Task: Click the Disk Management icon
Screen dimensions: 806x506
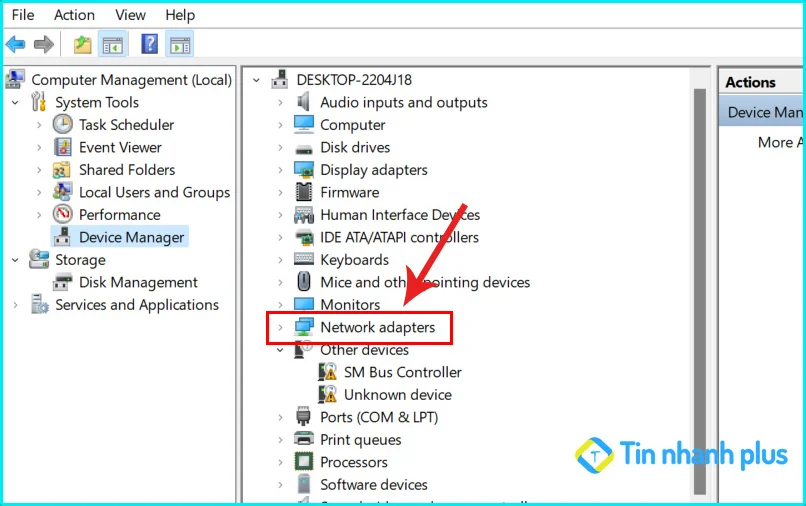Action: pyautogui.click(x=63, y=282)
